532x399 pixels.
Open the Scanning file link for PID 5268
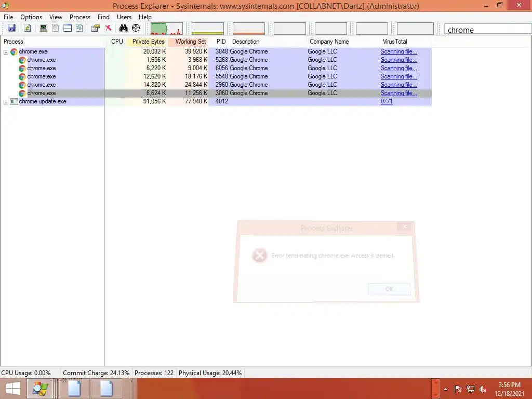coord(398,60)
